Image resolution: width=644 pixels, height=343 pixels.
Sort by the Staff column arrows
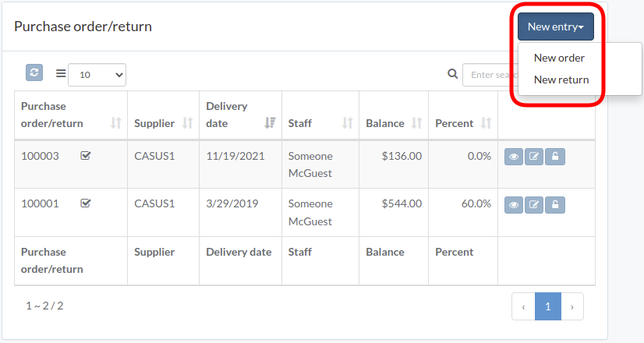pyautogui.click(x=348, y=123)
